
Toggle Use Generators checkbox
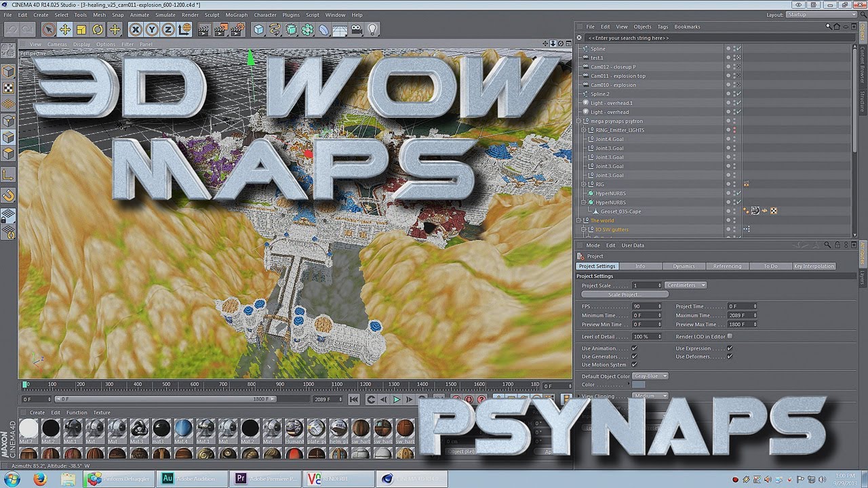(x=634, y=357)
